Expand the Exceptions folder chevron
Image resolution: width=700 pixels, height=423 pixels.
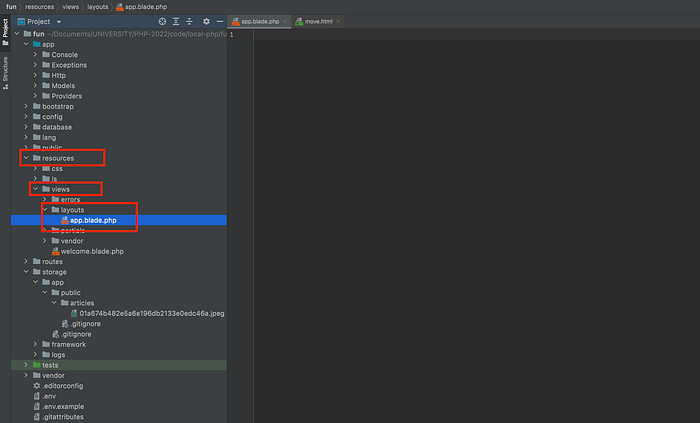tap(36, 65)
